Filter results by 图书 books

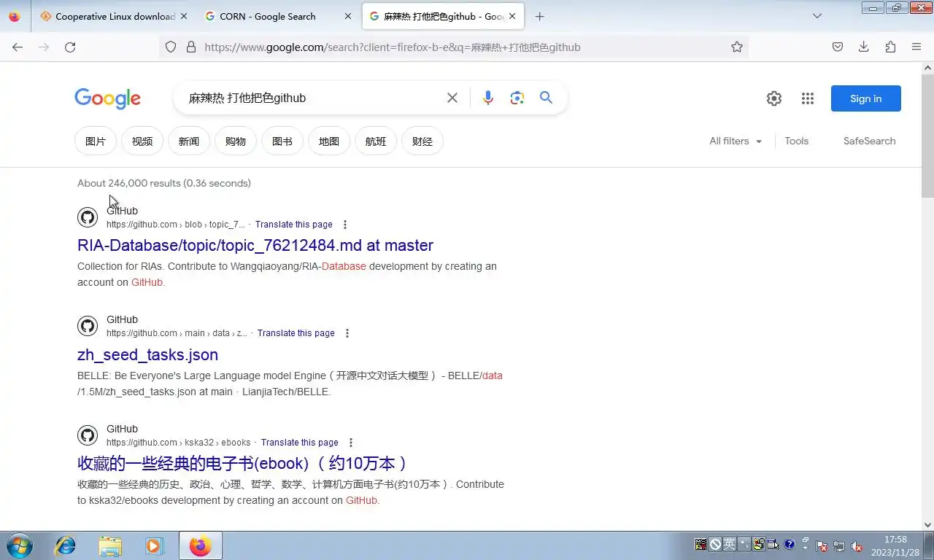(282, 141)
